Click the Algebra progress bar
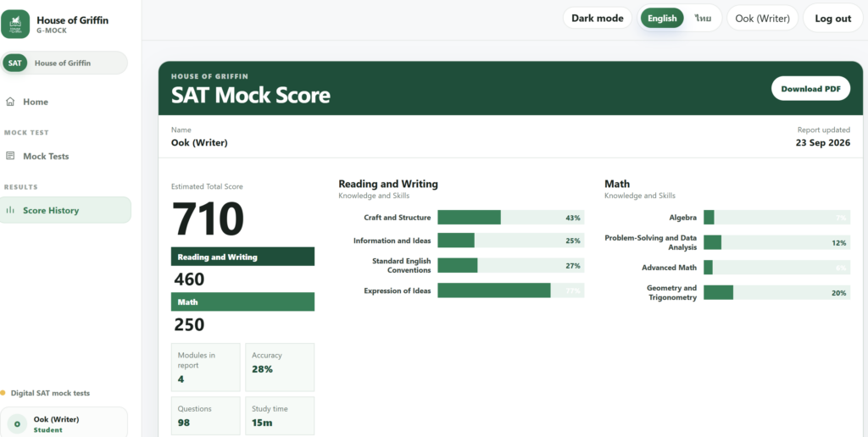Screen dimensions: 868x437 tap(776, 218)
